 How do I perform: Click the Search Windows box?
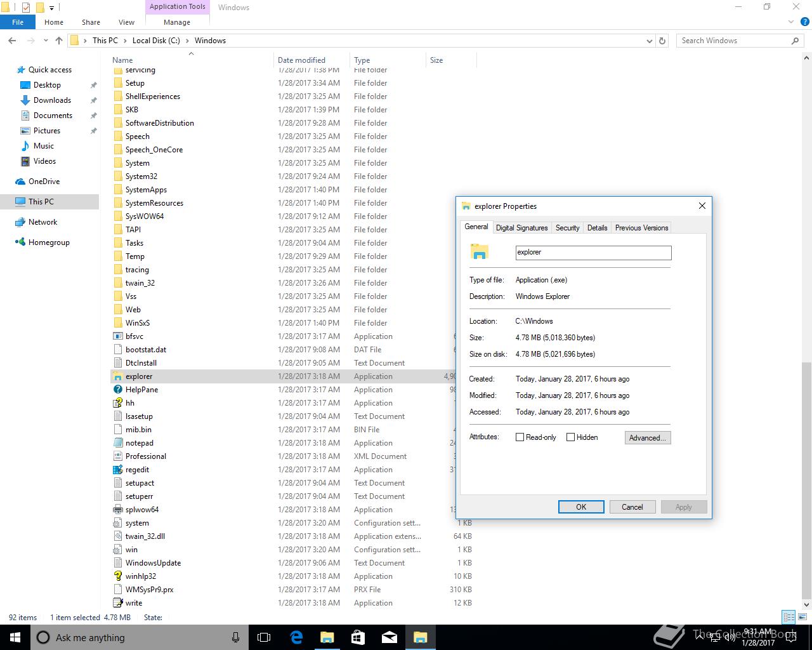click(740, 41)
